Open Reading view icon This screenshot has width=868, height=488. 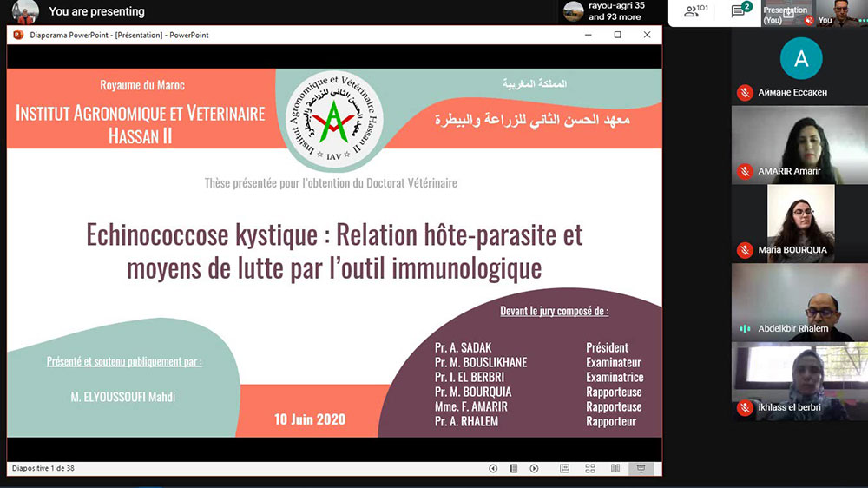[615, 469]
